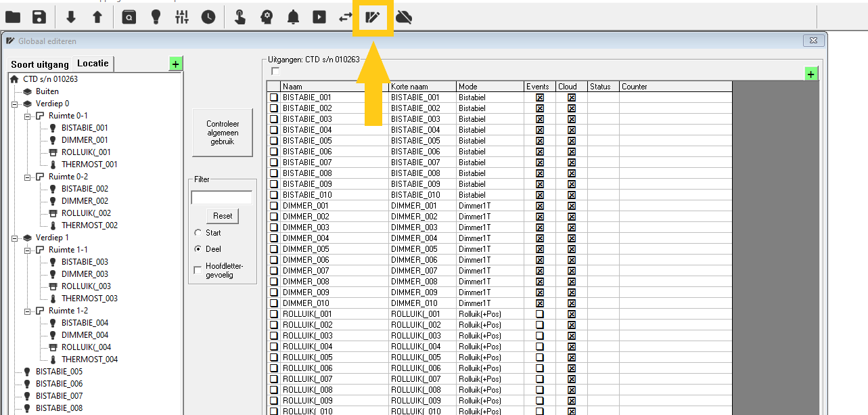Click the swap arrows toolbar icon
The image size is (868, 415).
point(346,17)
